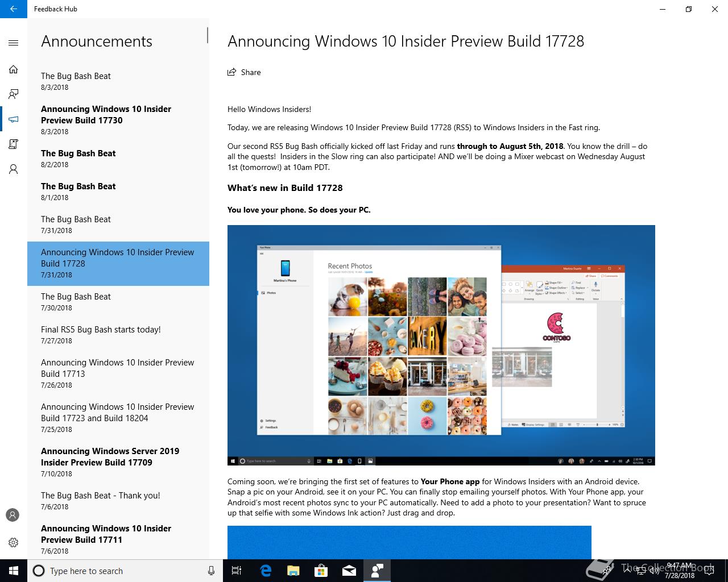Open Announcing Build 17713 announcement
This screenshot has height=582, width=728.
coord(118,373)
